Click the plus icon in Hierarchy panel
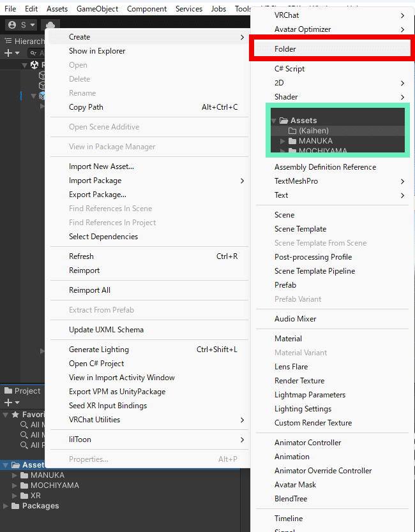Image resolution: width=415 pixels, height=532 pixels. pyautogui.click(x=8, y=53)
